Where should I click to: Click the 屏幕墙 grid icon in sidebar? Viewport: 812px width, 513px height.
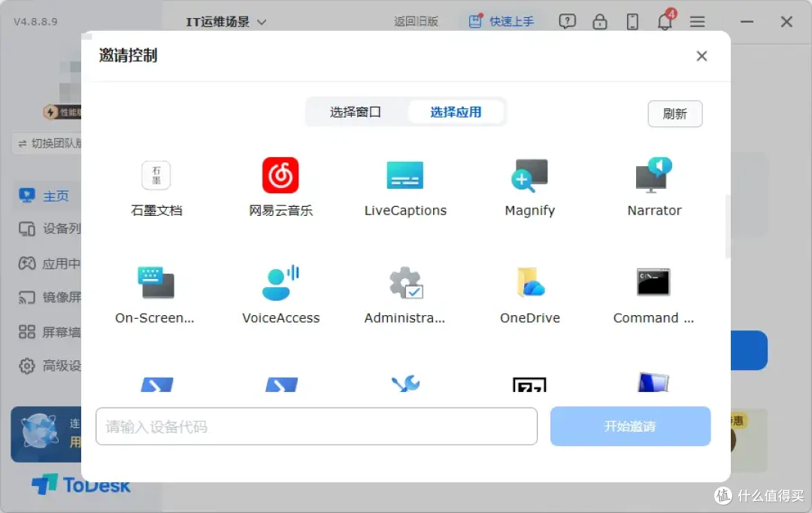27,332
